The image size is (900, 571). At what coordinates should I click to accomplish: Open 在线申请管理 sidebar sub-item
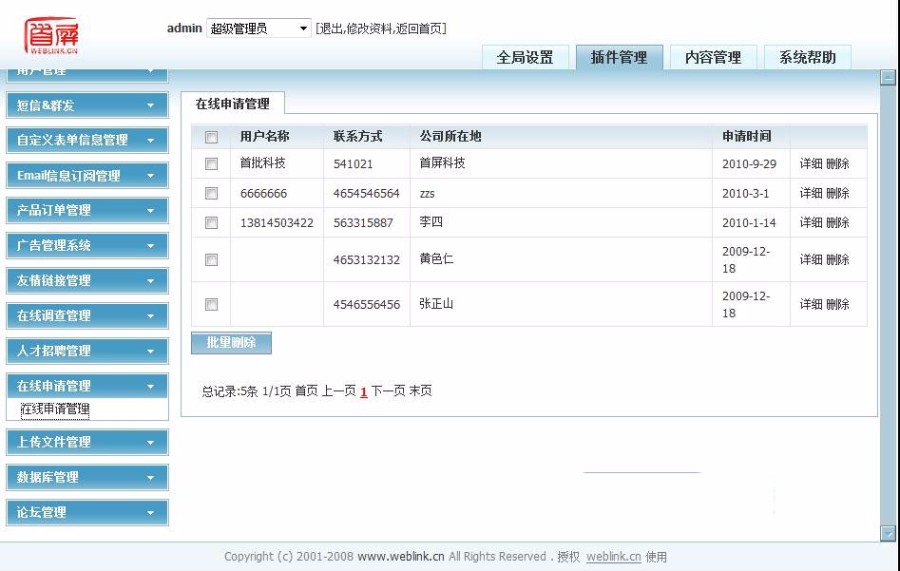pos(55,409)
